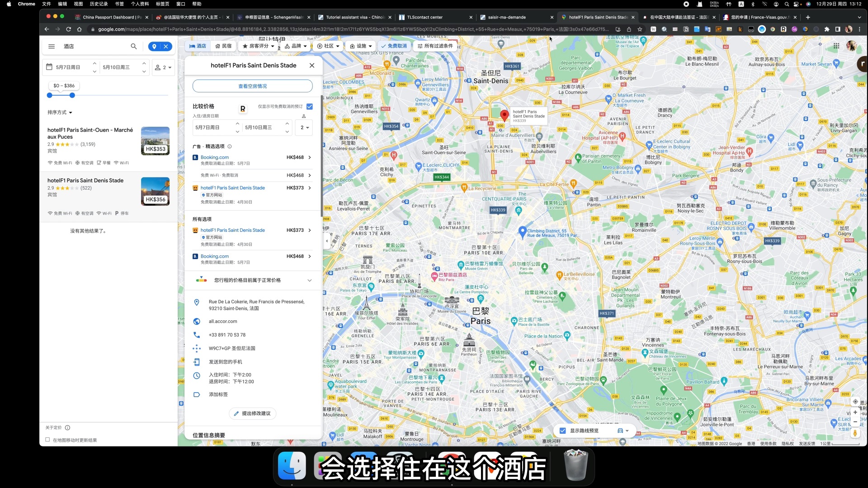This screenshot has height=488, width=868.
Task: Bookmark this page with the star icon
Action: pyautogui.click(x=640, y=29)
